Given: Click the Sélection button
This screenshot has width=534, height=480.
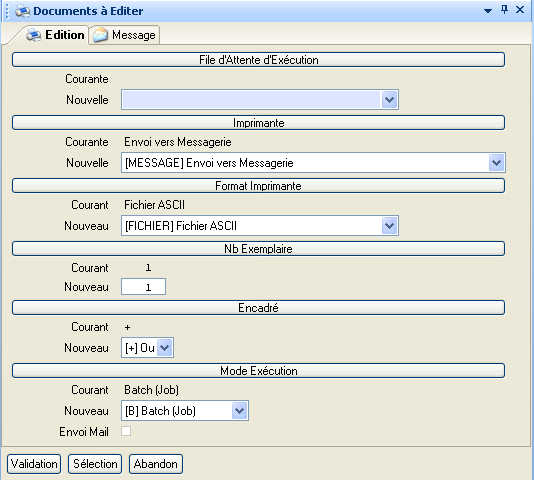Looking at the screenshot, I should tap(95, 464).
